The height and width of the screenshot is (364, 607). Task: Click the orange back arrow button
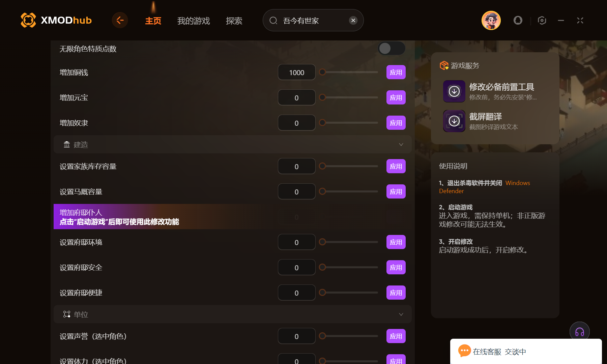120,20
